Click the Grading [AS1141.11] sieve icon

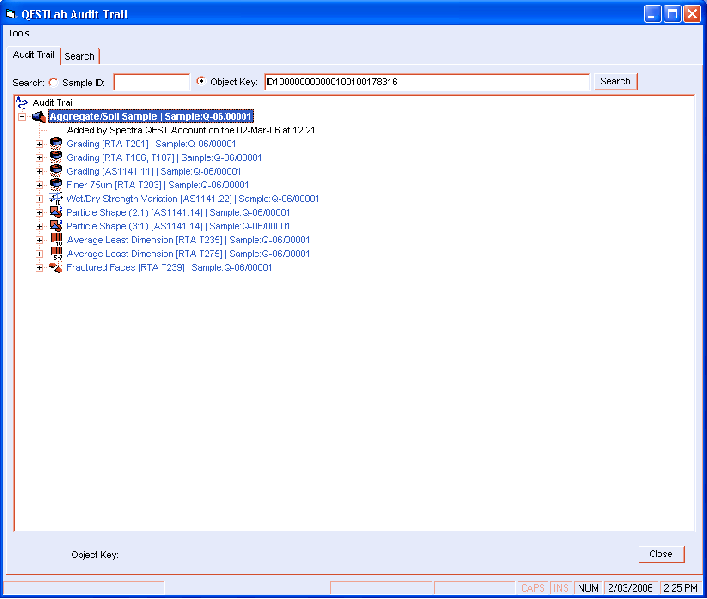pyautogui.click(x=56, y=171)
